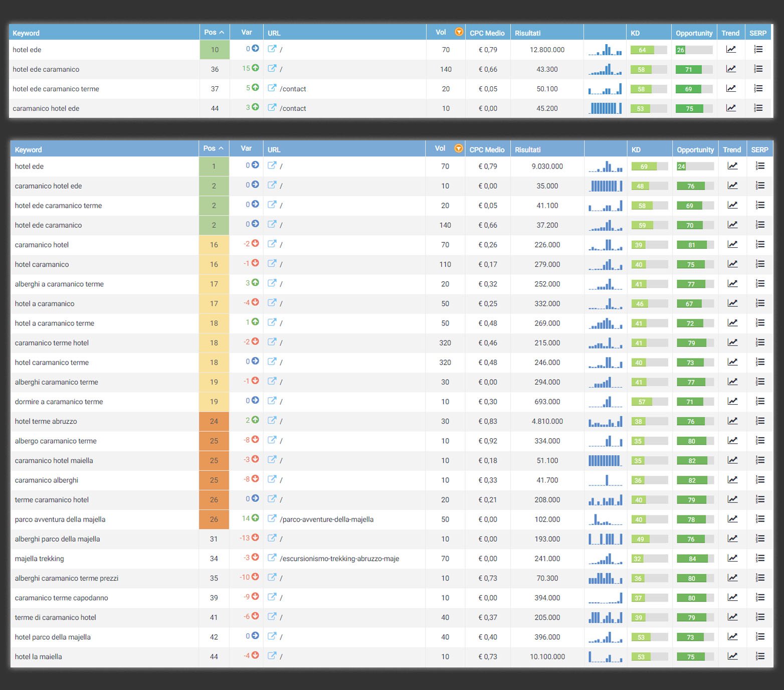Select keyword 'hotel a caramanico terme'
This screenshot has width=784, height=690.
[x=55, y=323]
